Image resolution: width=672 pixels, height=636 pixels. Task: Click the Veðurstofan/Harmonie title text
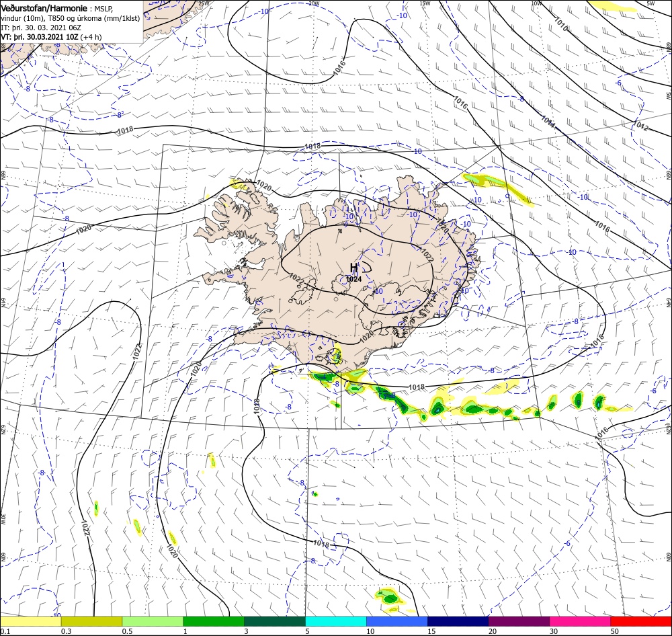44,8
